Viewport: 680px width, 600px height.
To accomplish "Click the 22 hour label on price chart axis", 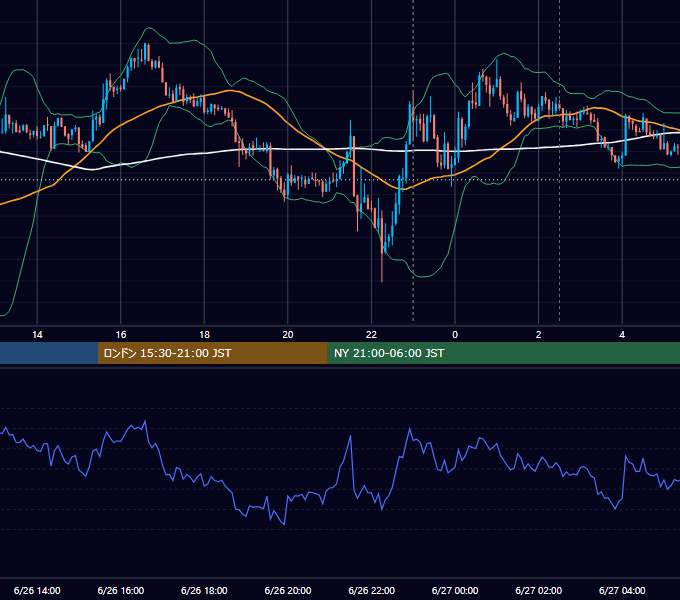I will (x=372, y=335).
